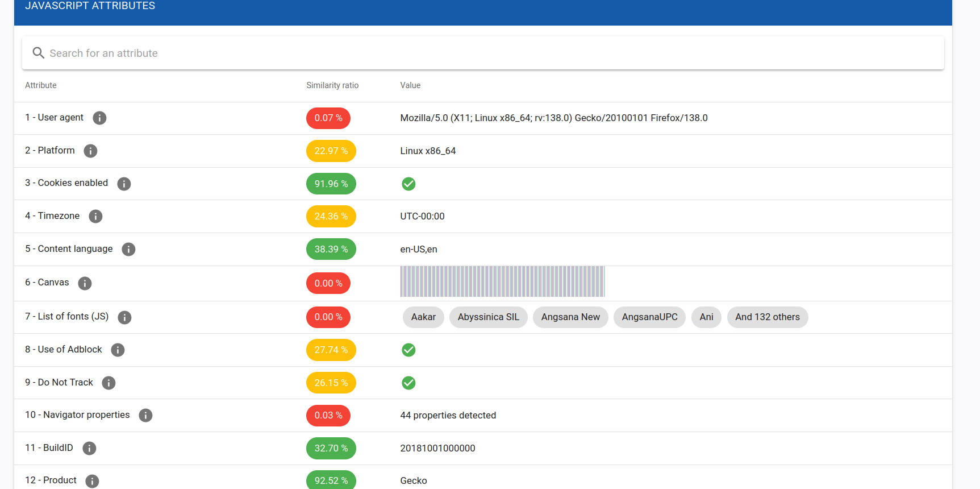
Task: Click the 24.36 % similarity badge
Action: pos(331,216)
